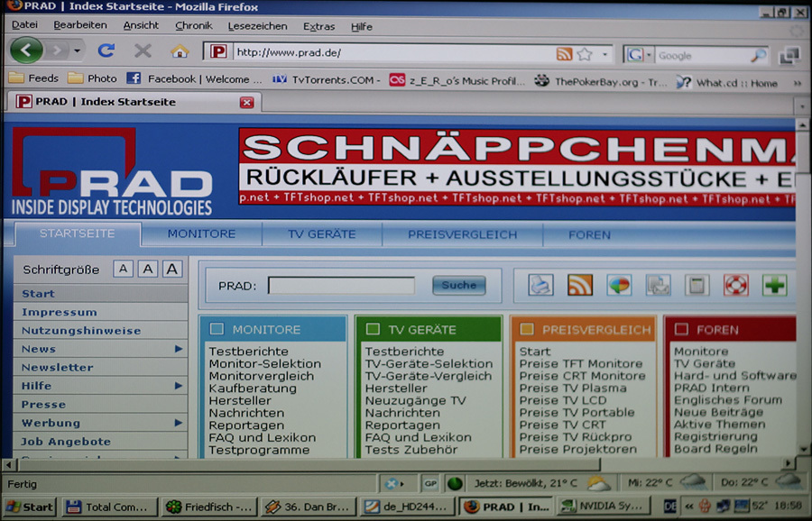Expand the News submenu arrow in the sidebar

point(179,349)
